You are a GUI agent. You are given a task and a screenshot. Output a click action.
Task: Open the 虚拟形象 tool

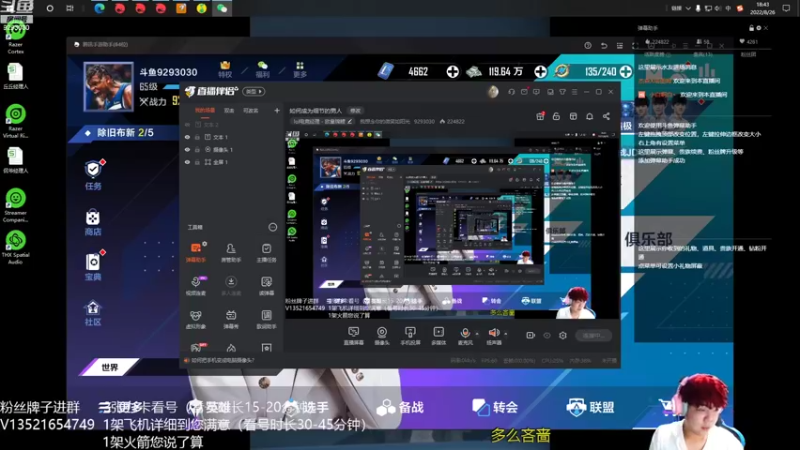[195, 319]
